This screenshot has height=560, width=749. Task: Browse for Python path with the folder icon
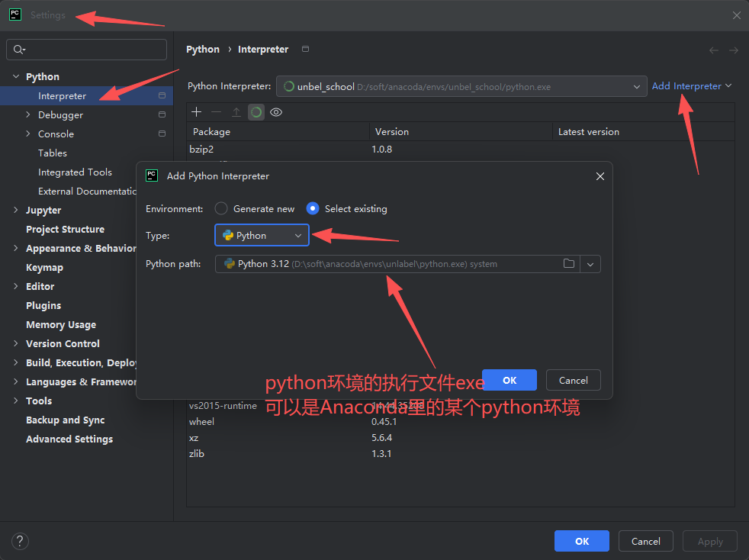click(x=568, y=264)
